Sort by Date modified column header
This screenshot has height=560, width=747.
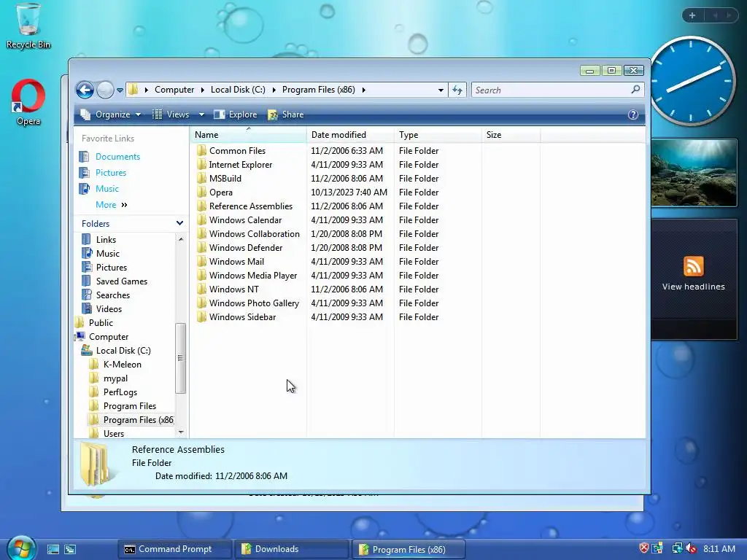tap(351, 135)
